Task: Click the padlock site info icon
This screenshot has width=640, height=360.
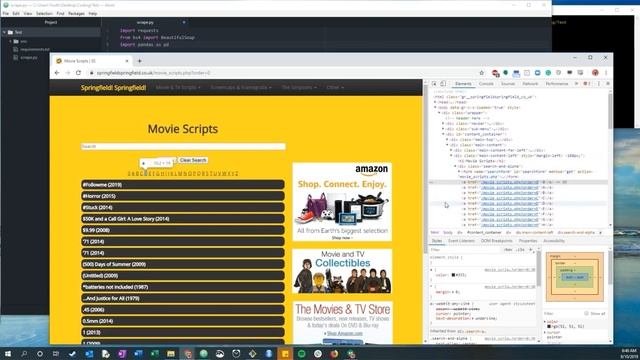Action: pos(91,73)
